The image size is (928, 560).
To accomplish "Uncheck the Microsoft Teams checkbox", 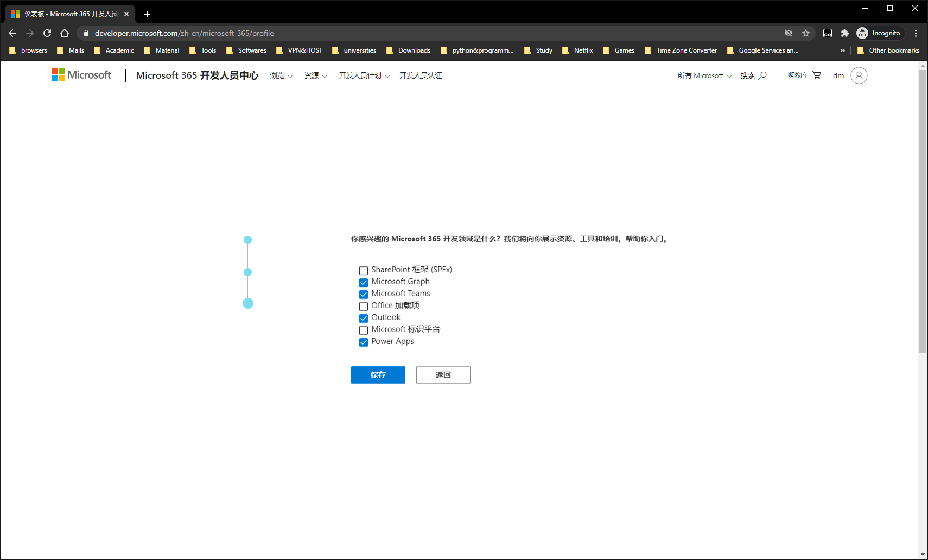I will pos(364,294).
